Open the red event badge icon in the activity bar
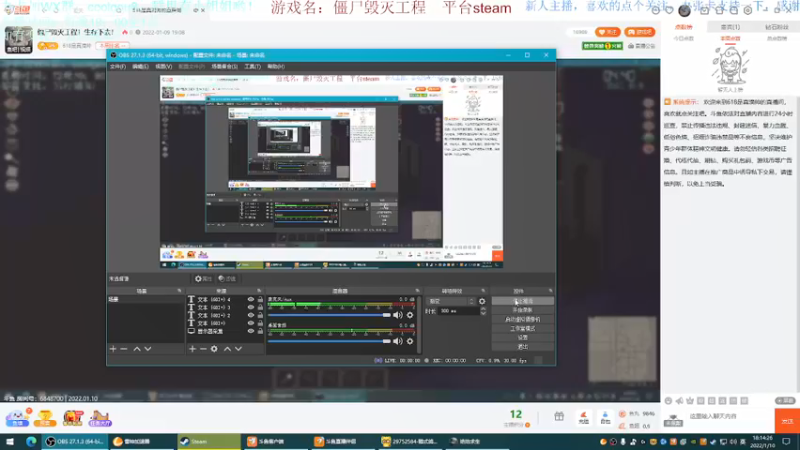Screen dimensions: 800x450 (x=72, y=418)
